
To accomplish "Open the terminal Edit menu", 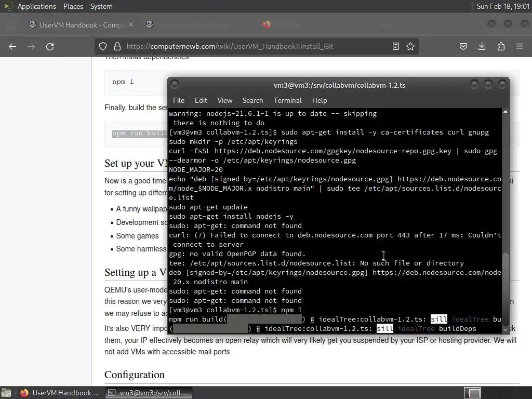I will tap(201, 100).
